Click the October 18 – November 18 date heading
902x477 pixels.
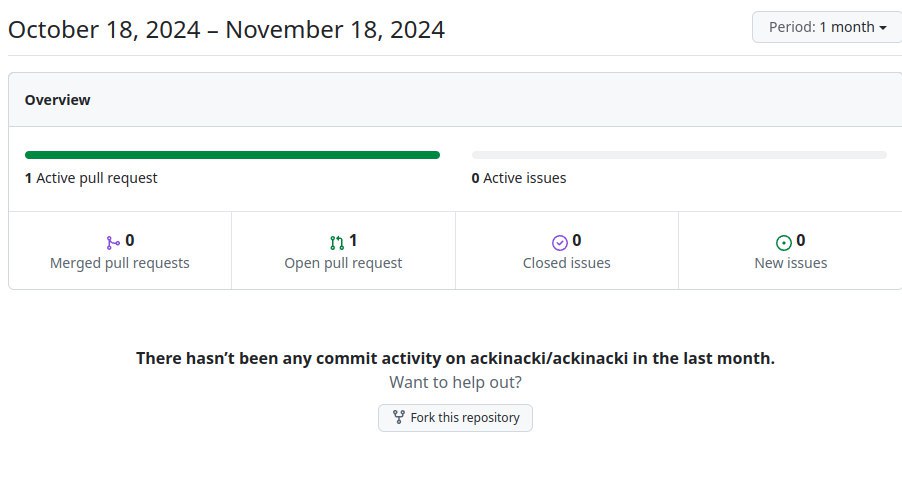(x=226, y=29)
